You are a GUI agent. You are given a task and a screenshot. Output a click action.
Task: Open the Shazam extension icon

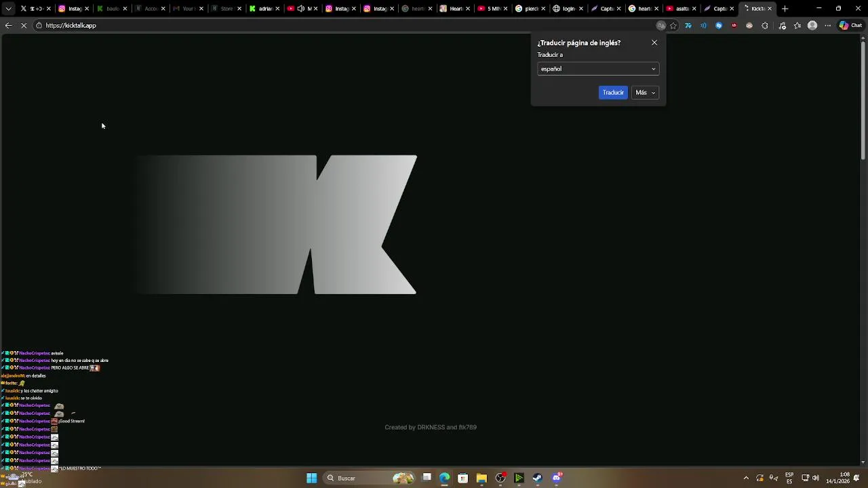click(719, 25)
